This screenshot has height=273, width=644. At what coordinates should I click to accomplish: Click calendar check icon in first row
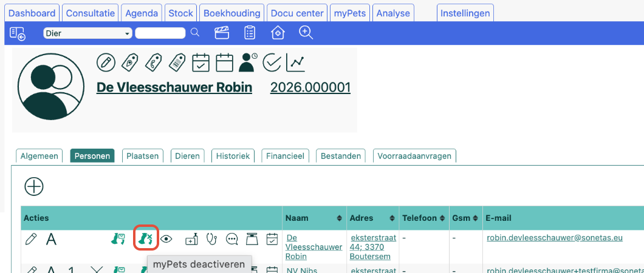[x=272, y=239]
